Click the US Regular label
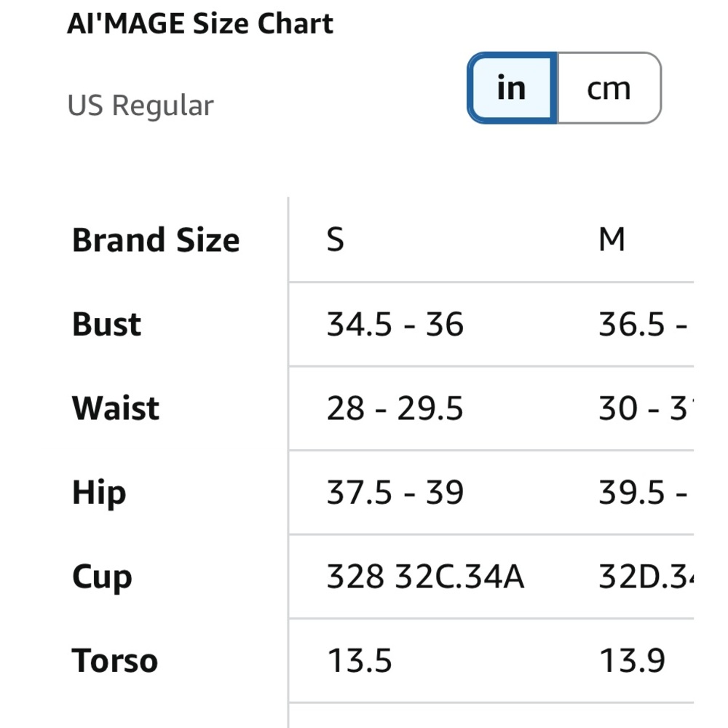The width and height of the screenshot is (728, 728). 141,106
